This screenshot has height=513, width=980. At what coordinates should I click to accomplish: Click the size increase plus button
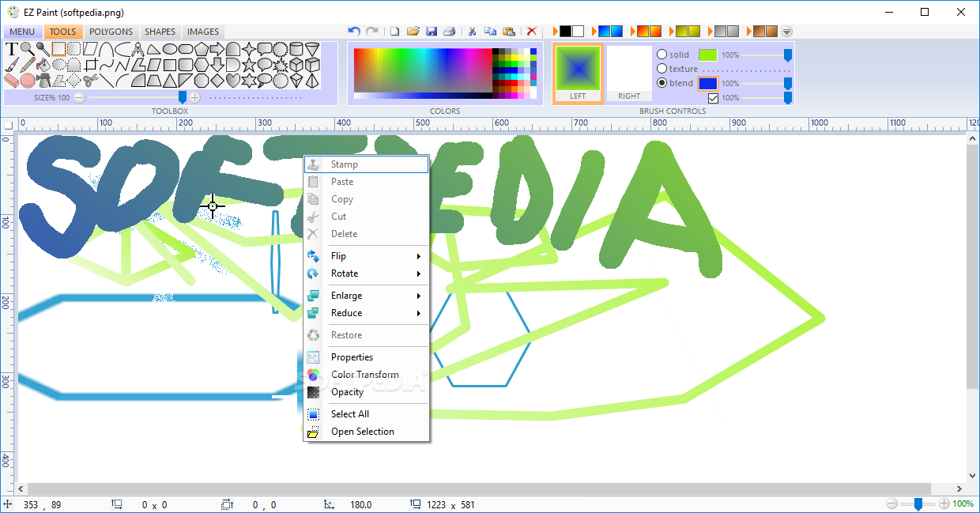[195, 97]
